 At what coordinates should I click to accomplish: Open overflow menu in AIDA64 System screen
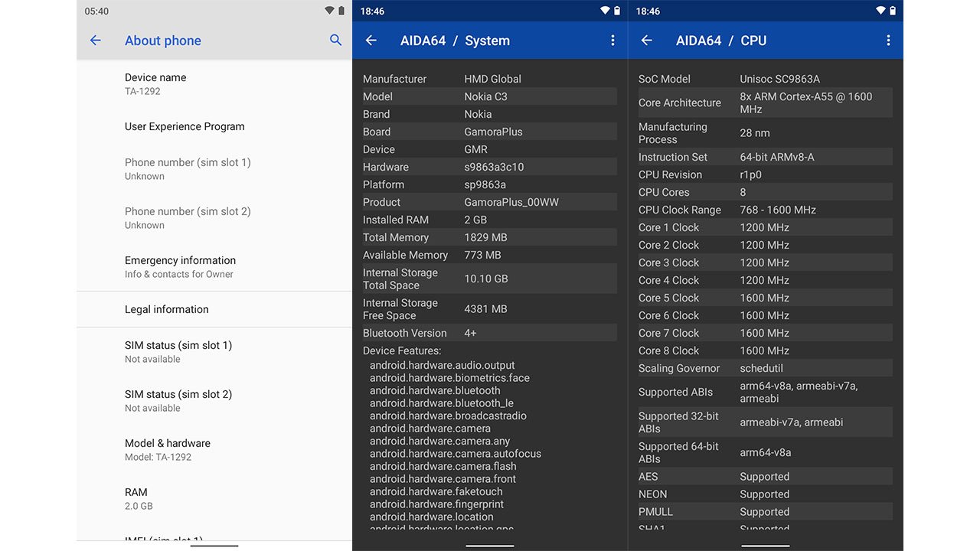[x=612, y=41]
